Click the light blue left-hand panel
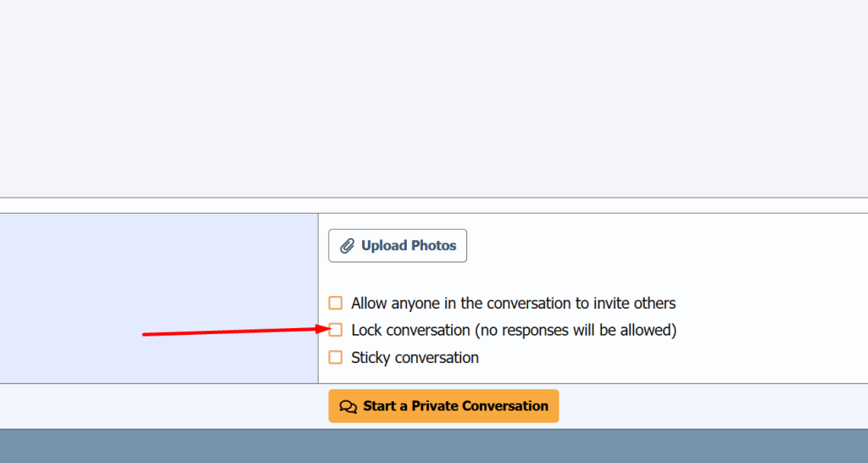868x463 pixels. click(159, 271)
